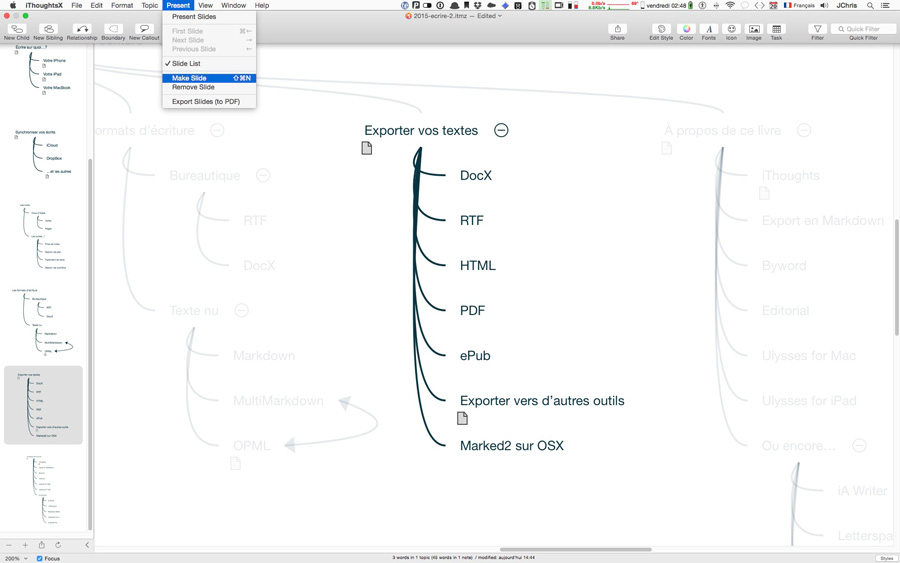Add a New Child topic

click(x=17, y=32)
